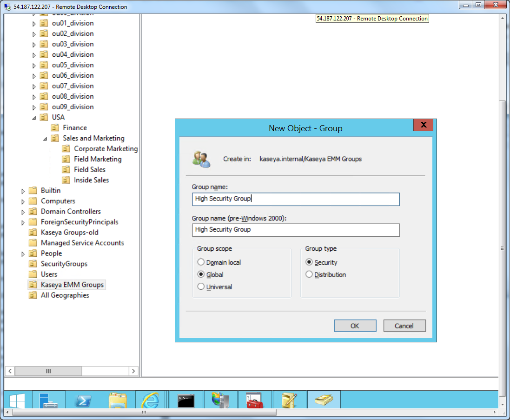
Task: Launch Internet Explorer from the taskbar
Action: click(x=150, y=400)
